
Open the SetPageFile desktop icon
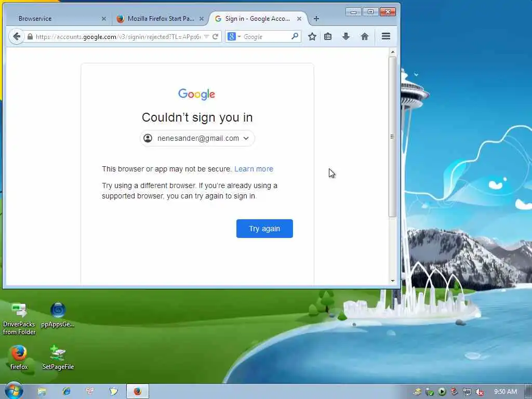[58, 357]
